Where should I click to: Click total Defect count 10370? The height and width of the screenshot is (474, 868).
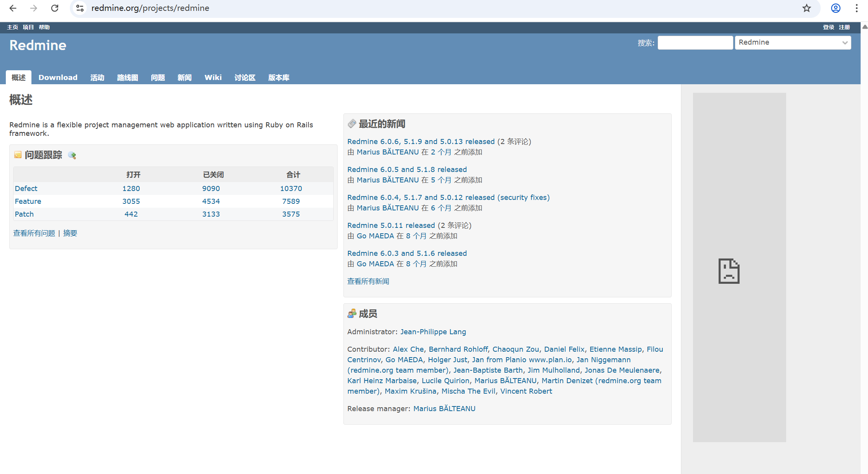tap(291, 188)
